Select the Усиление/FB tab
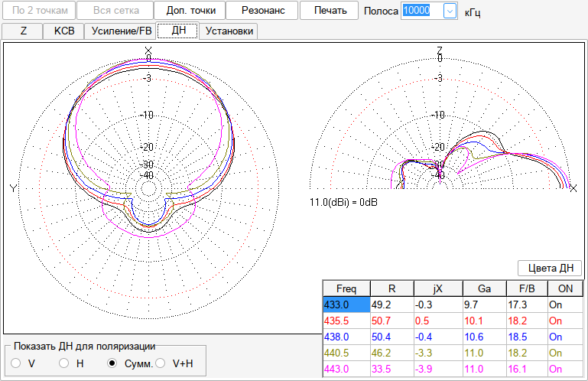The height and width of the screenshot is (381, 588). coord(121,31)
